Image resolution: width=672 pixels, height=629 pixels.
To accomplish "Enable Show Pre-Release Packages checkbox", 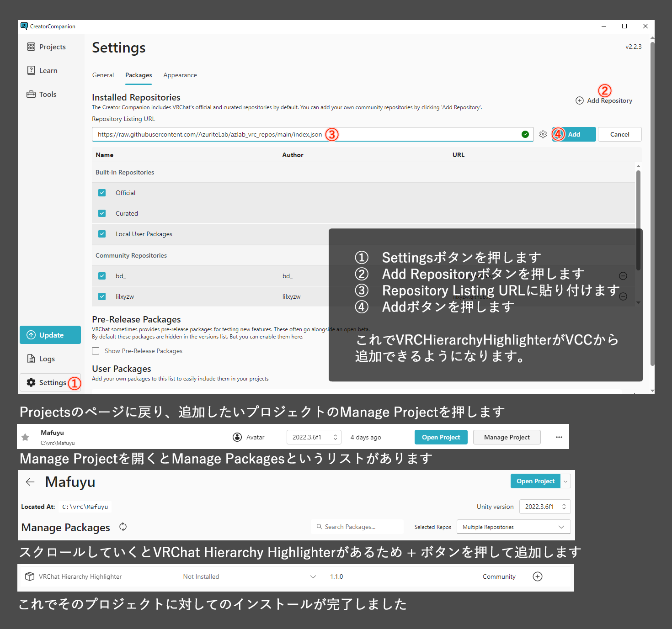I will 96,351.
